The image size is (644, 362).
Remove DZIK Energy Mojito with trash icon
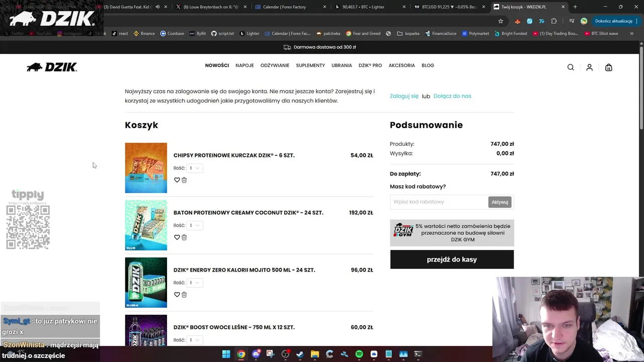tap(184, 295)
